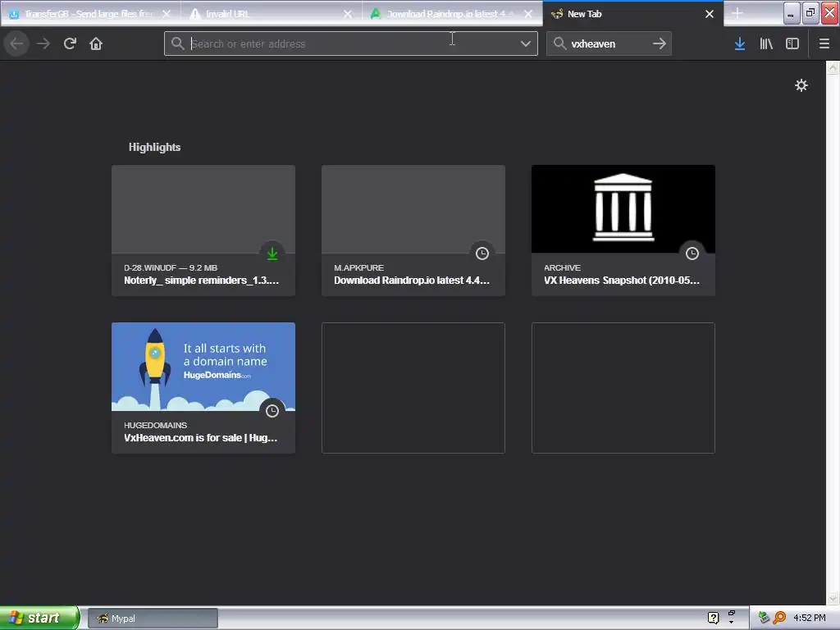The width and height of the screenshot is (840, 630).
Task: Close the Download Raindrop.io tab
Action: (x=528, y=14)
